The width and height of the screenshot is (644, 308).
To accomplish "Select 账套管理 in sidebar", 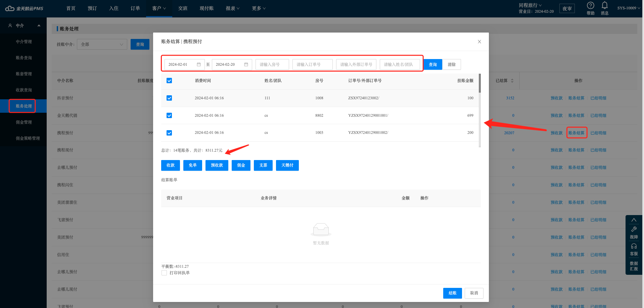I will (24, 74).
